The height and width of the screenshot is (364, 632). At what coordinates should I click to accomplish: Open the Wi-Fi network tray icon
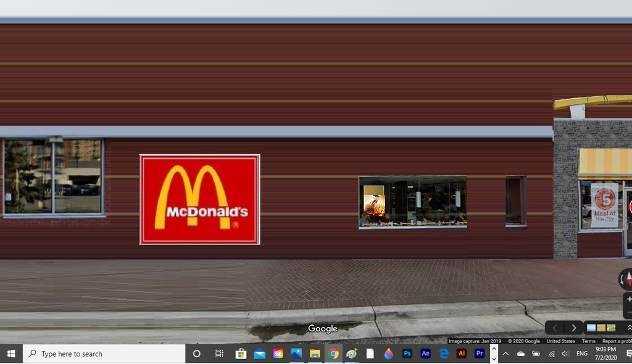551,354
